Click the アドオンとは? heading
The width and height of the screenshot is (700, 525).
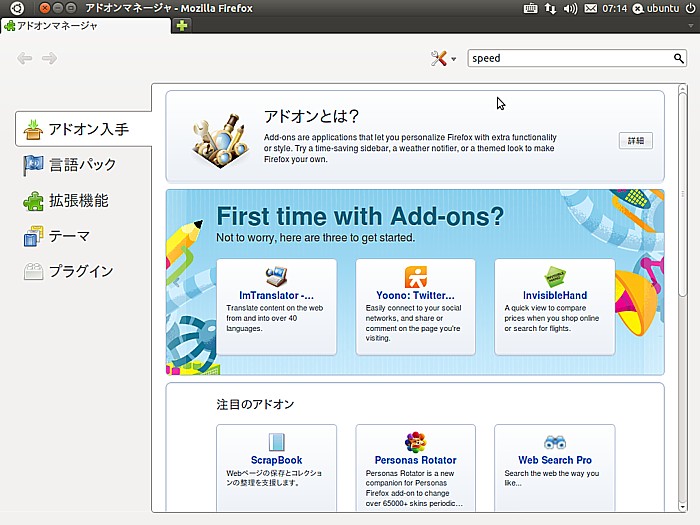coord(311,116)
